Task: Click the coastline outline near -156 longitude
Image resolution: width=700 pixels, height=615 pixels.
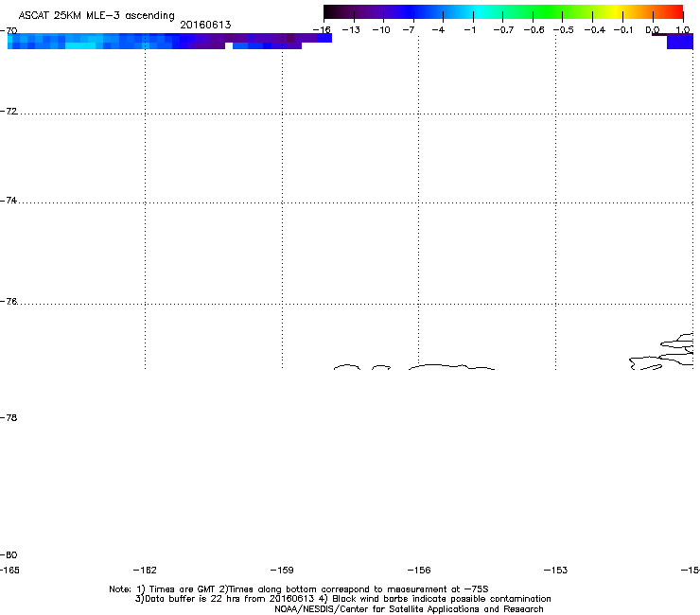Action: click(x=451, y=367)
